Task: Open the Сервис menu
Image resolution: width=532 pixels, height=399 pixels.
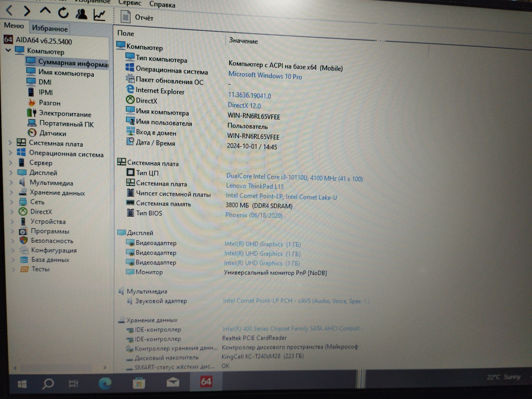Action: [x=130, y=3]
